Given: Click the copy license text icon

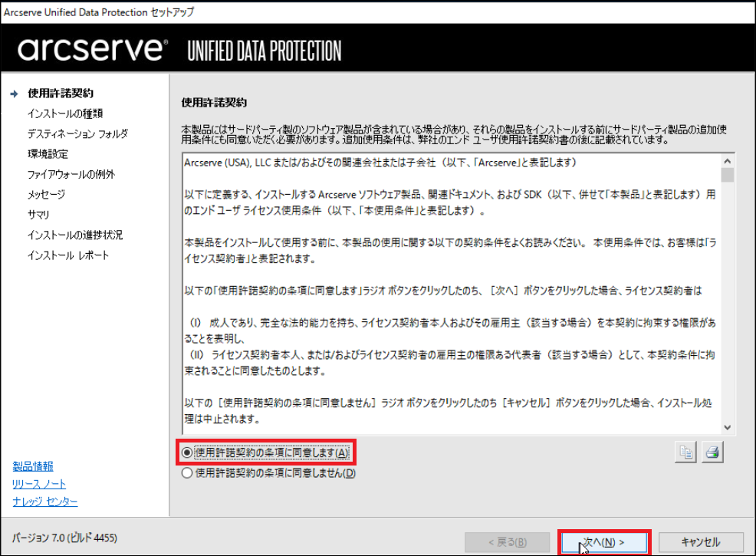Looking at the screenshot, I should pyautogui.click(x=685, y=452).
